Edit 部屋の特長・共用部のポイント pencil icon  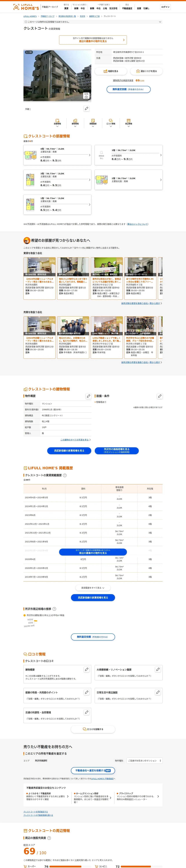(86, 692)
